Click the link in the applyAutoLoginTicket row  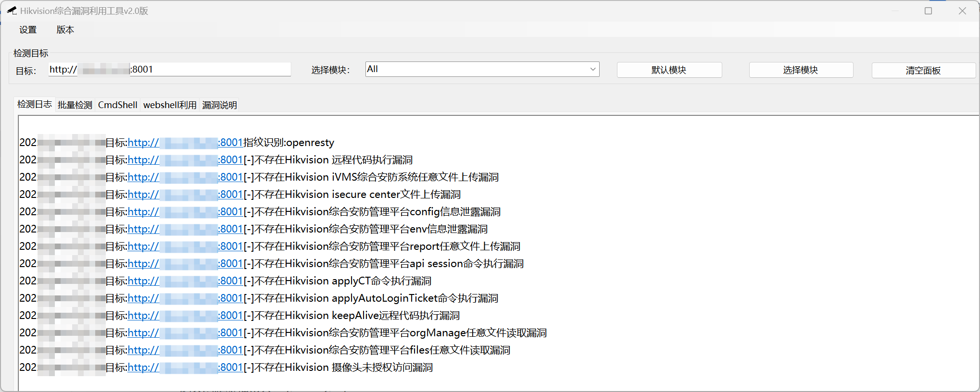(x=185, y=298)
